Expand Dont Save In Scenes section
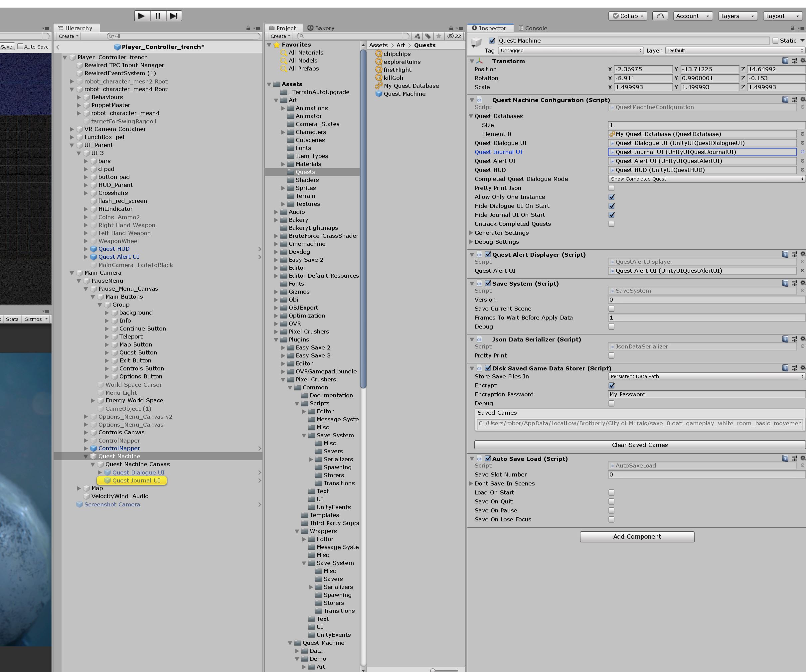Screen dimensions: 806x672 click(x=473, y=483)
